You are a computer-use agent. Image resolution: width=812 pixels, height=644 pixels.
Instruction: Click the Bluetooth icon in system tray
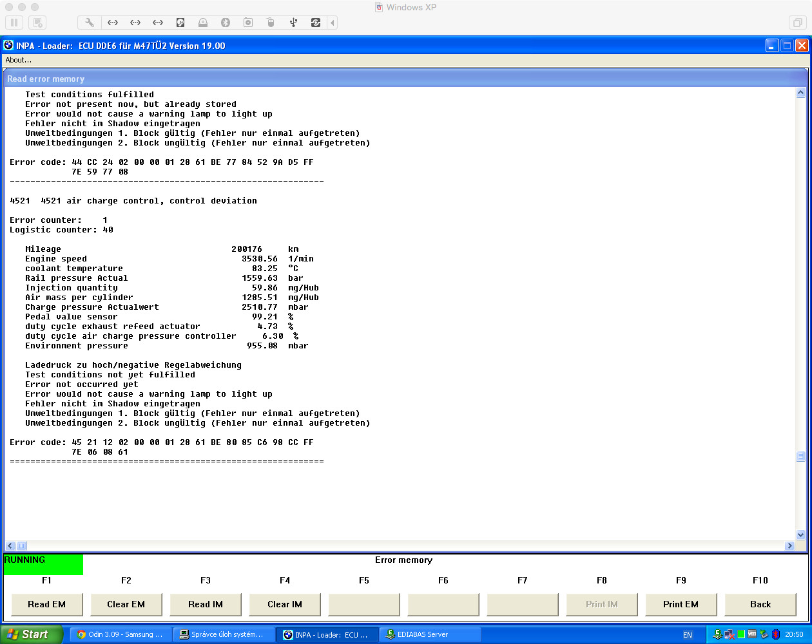[776, 634]
